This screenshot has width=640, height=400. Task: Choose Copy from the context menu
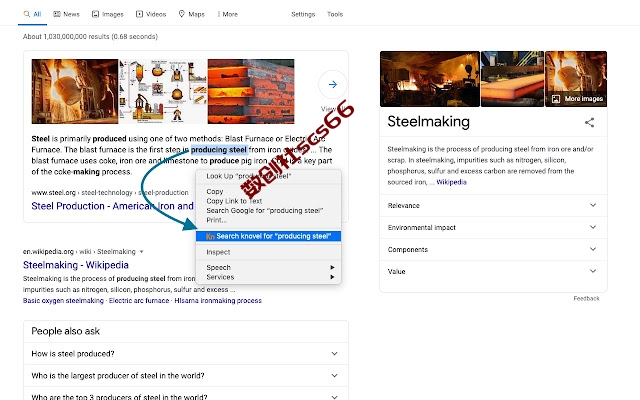[268, 191]
